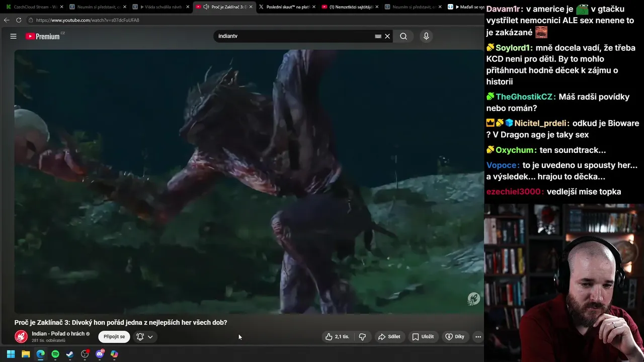This screenshot has width=644, height=362.
Task: Close the CzechCloud Stream tab
Action: click(61, 7)
